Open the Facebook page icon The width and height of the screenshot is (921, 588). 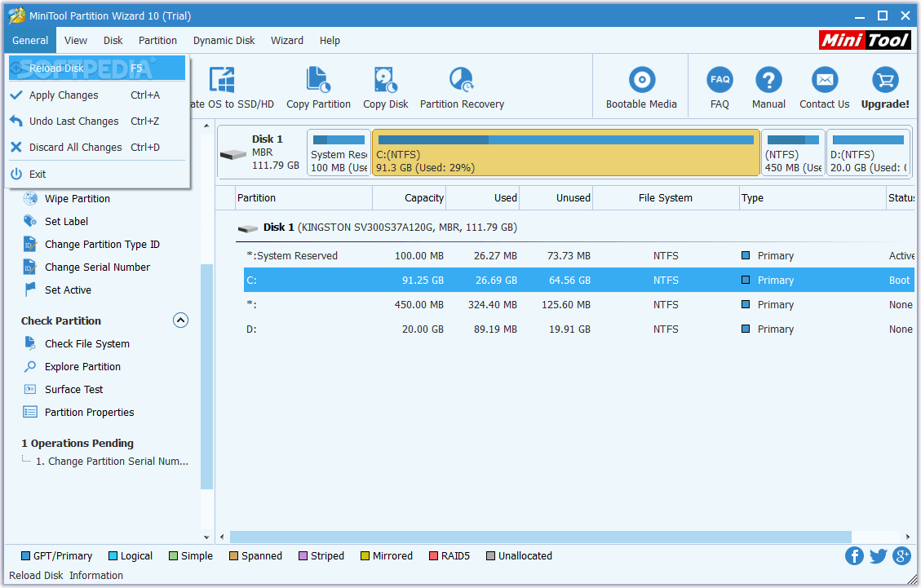point(854,555)
